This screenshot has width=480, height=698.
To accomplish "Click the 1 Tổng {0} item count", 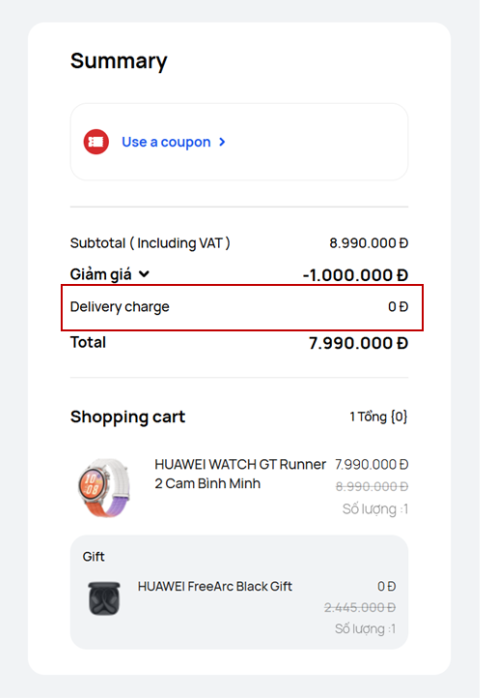I will (x=378, y=417).
